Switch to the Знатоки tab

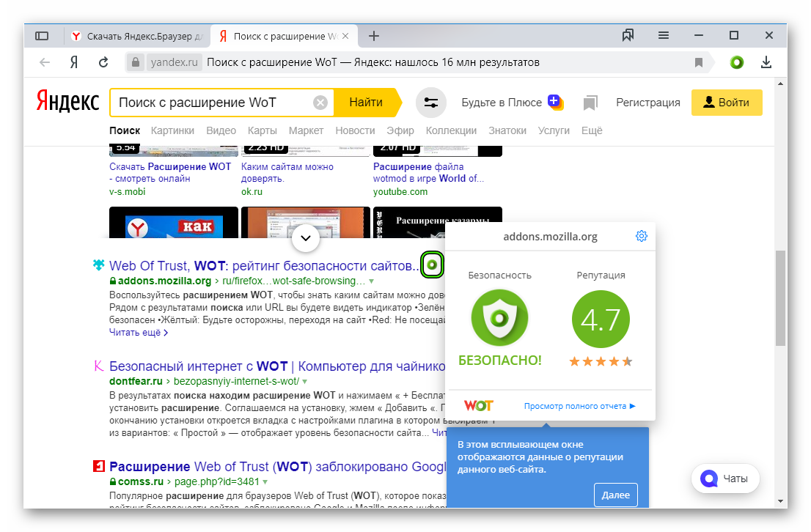507,131
